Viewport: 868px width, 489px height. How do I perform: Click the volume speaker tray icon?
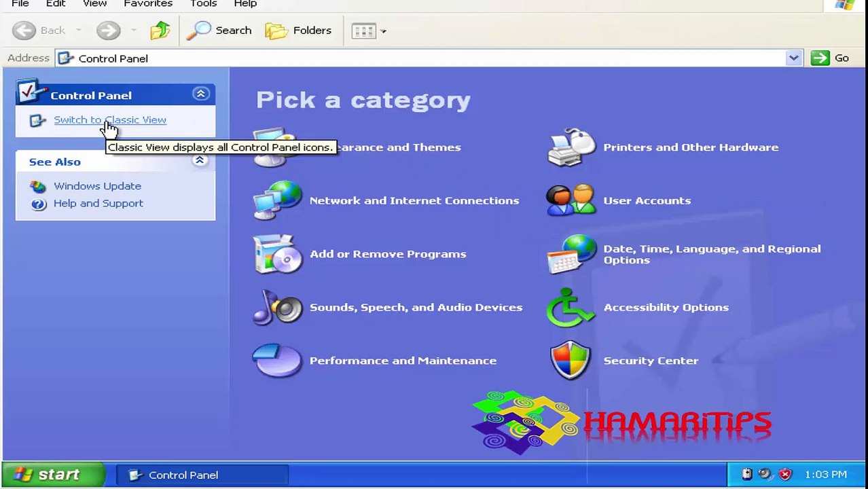[x=765, y=474]
